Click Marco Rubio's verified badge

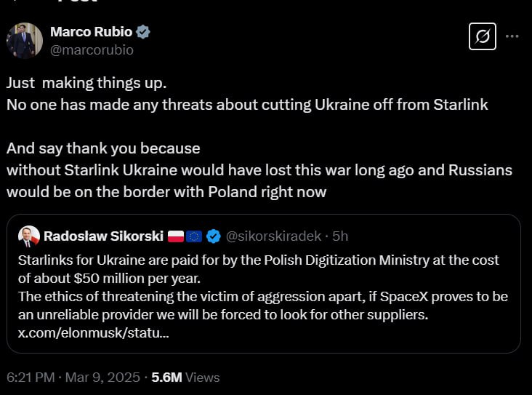coord(144,32)
